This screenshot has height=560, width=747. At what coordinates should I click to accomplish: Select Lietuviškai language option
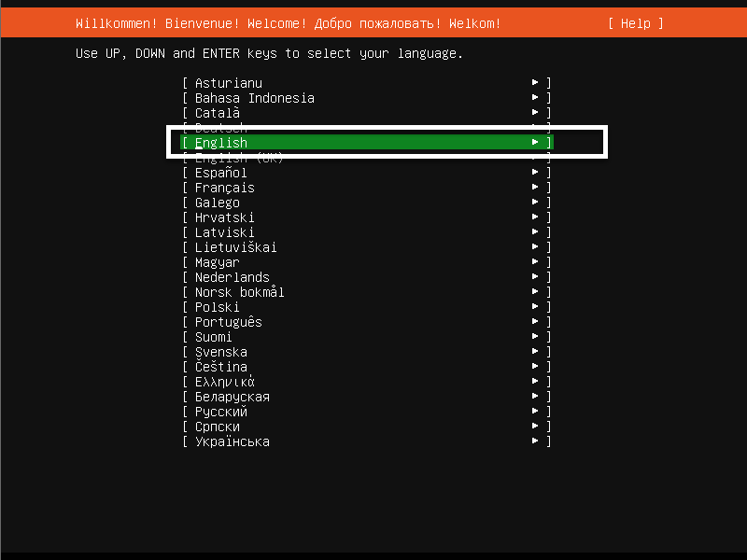pyautogui.click(x=366, y=247)
